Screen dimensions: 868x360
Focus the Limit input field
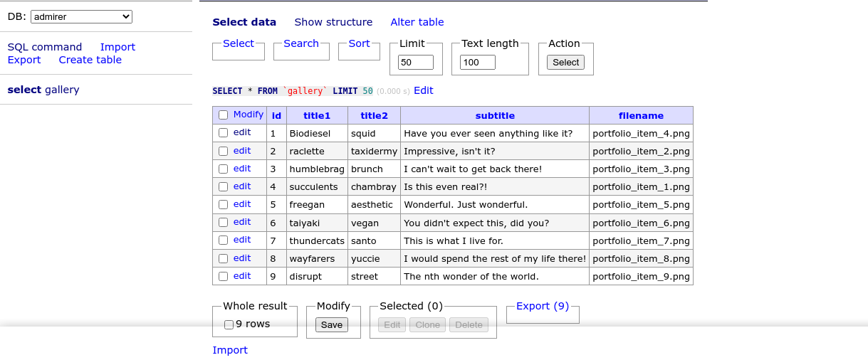(416, 63)
